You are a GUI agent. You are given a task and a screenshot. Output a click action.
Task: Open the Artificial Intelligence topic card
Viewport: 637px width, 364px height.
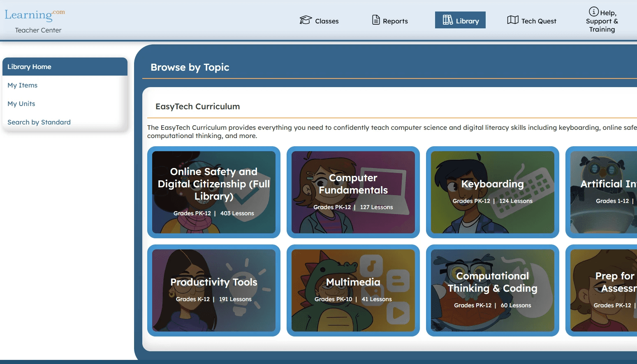[601, 192]
